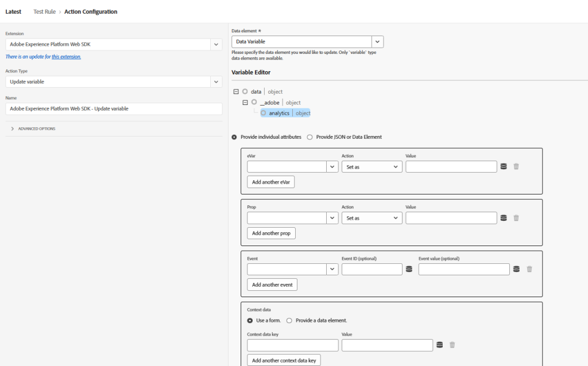The image size is (588, 366).
Task: Focus the eVar Value input field
Action: [x=451, y=167]
